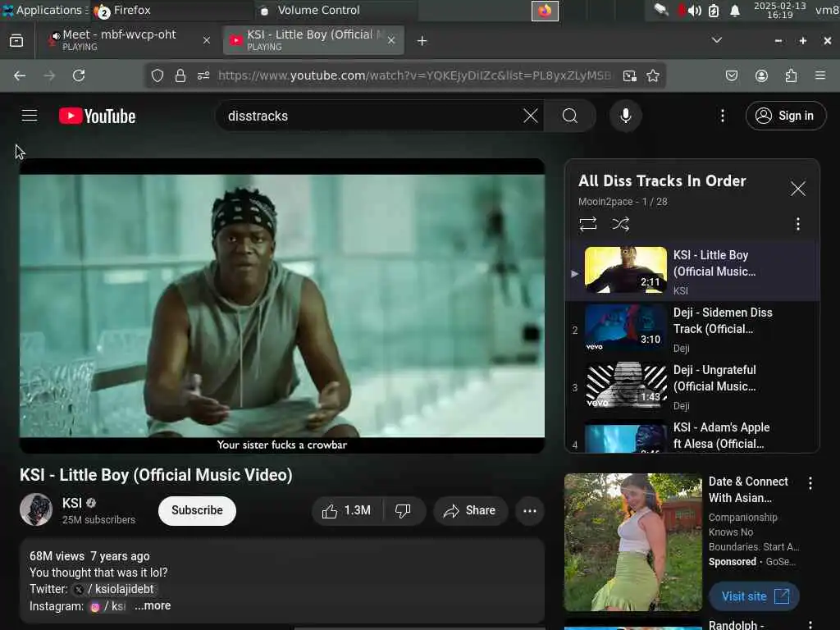Open Twitter ksiolajidebt link
The width and height of the screenshot is (840, 630).
115,589
